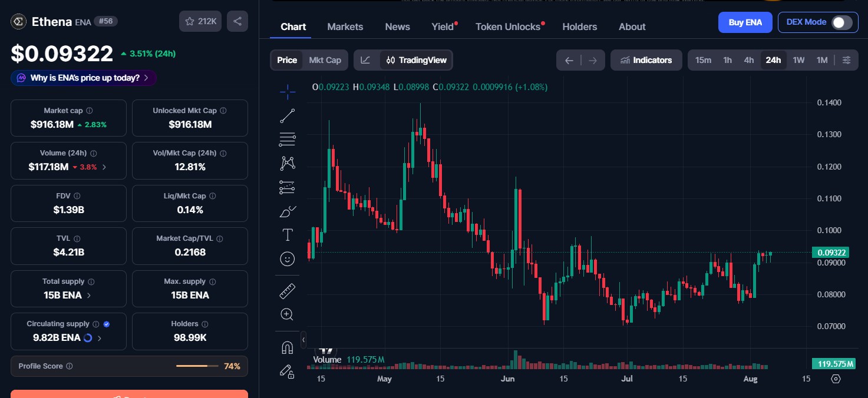Open the Fibonacci retracement tool
The width and height of the screenshot is (868, 398).
click(288, 140)
